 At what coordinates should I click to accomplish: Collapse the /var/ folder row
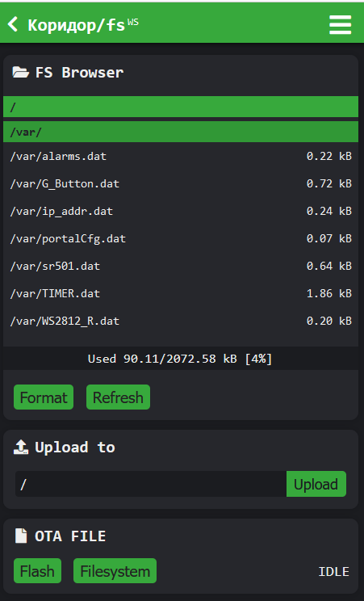pos(181,132)
